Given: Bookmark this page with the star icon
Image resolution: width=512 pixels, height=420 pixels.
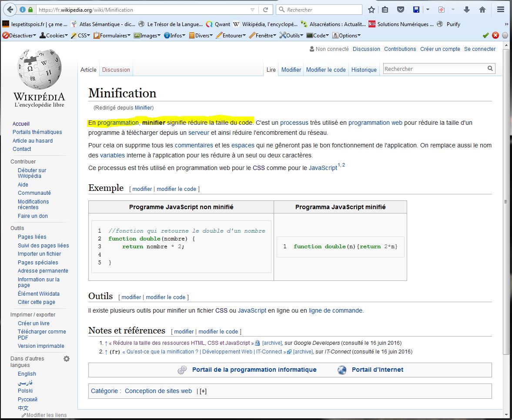Looking at the screenshot, I should 371,10.
